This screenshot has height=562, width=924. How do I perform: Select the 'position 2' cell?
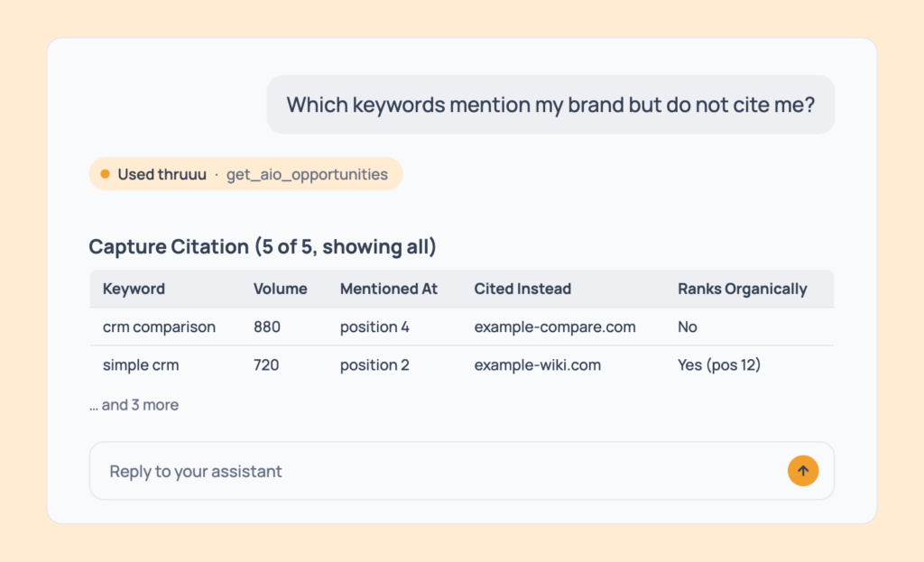(x=374, y=365)
